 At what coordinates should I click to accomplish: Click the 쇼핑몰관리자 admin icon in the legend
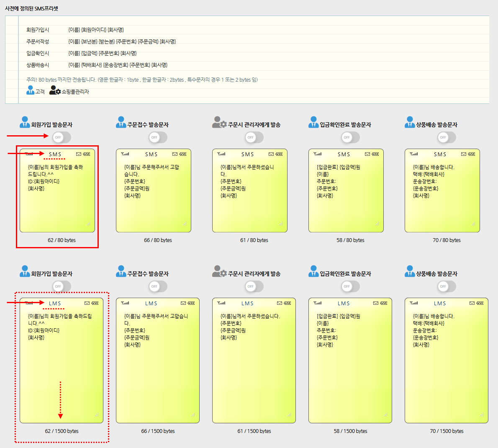tap(55, 90)
